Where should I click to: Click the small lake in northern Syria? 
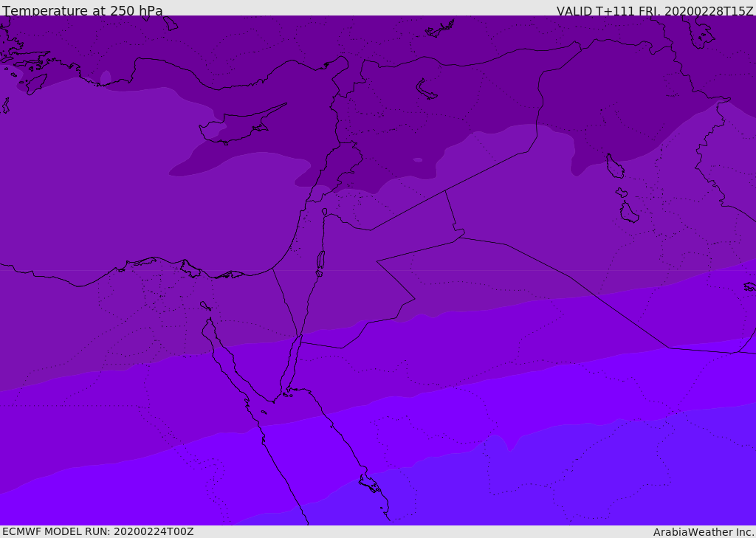coord(426,89)
